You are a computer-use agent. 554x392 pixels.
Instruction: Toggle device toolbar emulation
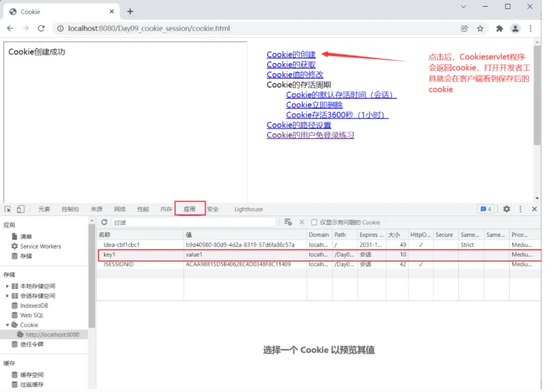point(20,209)
